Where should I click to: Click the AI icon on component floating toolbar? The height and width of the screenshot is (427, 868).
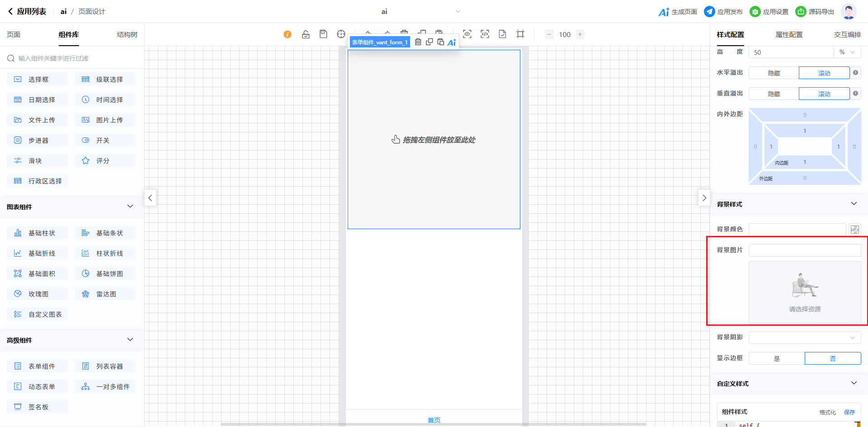(452, 42)
